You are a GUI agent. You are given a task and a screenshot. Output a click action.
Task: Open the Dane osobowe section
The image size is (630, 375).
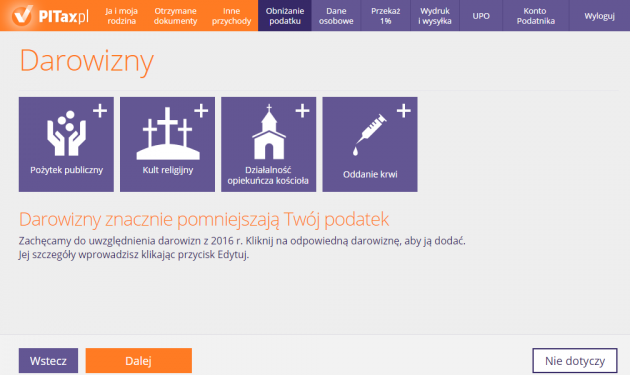point(336,16)
